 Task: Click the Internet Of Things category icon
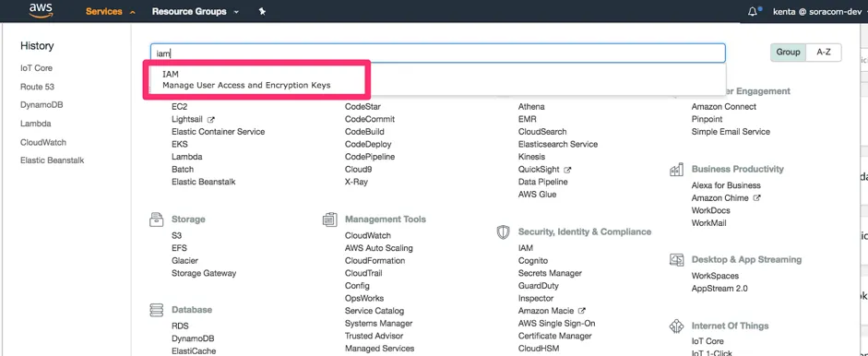676,326
